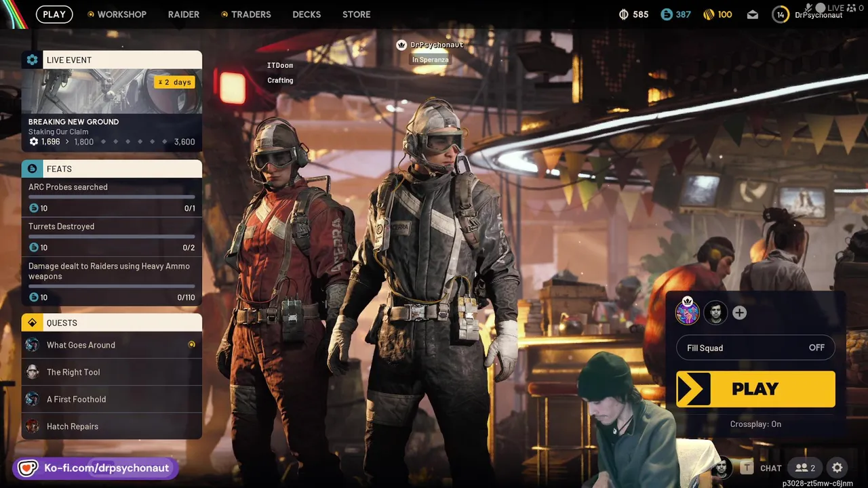This screenshot has width=868, height=488.
Task: Click the level 14 badge
Action: (x=781, y=14)
